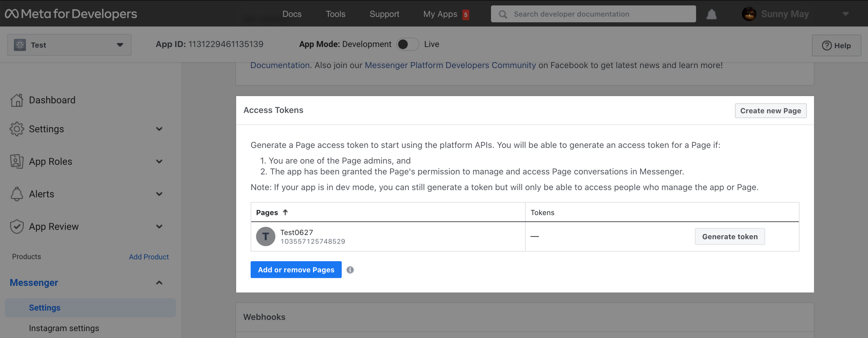Click the Meta for Developers logo

(x=71, y=14)
